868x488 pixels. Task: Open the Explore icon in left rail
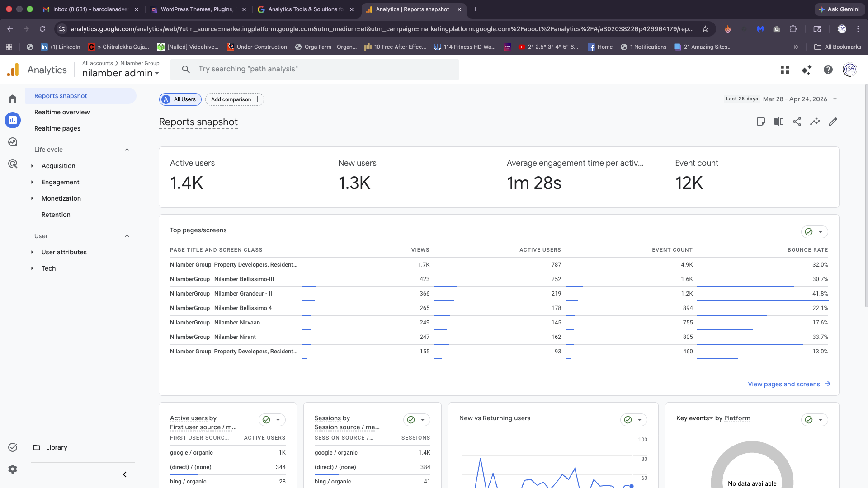[13, 142]
